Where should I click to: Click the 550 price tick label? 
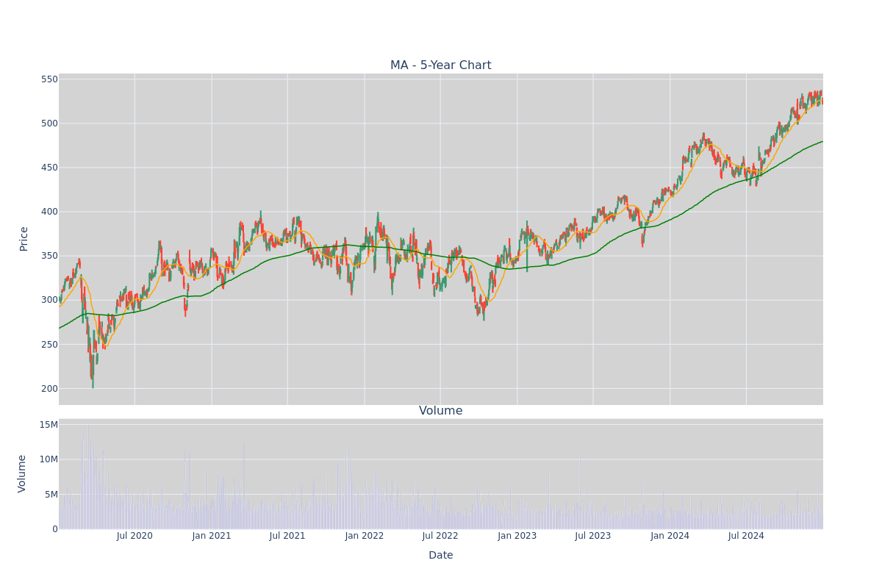(x=49, y=79)
